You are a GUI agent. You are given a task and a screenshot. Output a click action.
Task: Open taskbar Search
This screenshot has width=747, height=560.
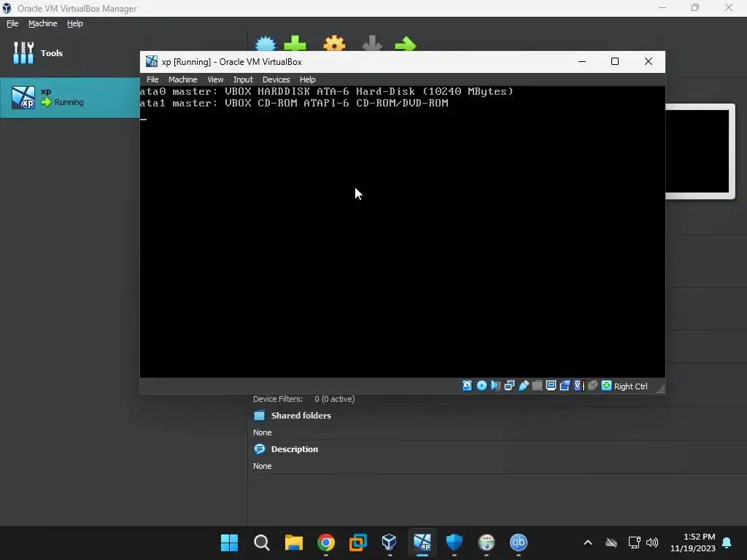(262, 542)
